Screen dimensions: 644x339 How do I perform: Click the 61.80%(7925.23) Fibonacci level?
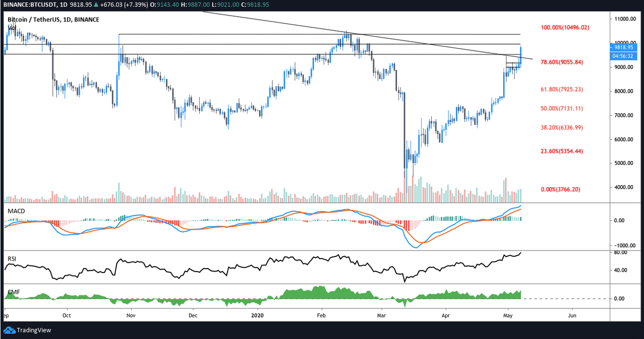[562, 89]
